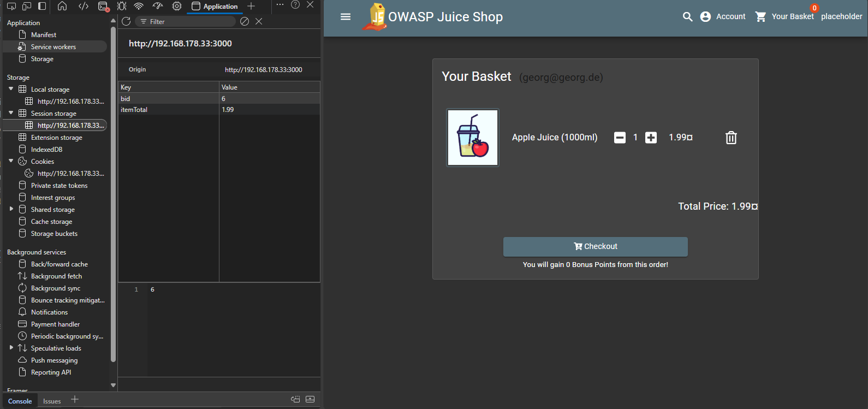The image size is (868, 409).
Task: Click the trash icon to remove Apple Juice
Action: coord(731,138)
